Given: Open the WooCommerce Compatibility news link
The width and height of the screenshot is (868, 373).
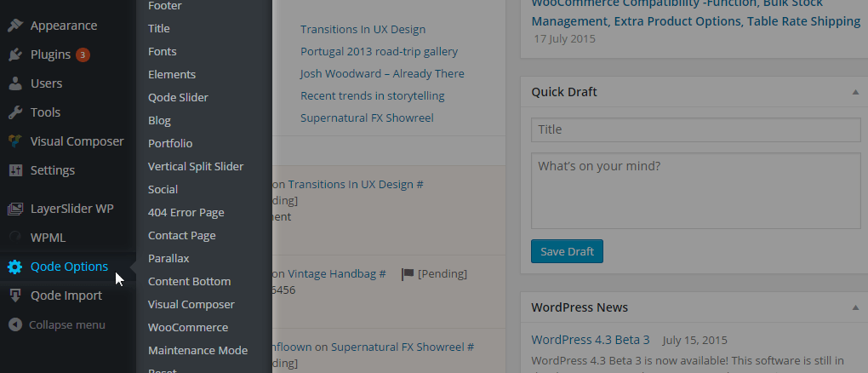Looking at the screenshot, I should (696, 13).
